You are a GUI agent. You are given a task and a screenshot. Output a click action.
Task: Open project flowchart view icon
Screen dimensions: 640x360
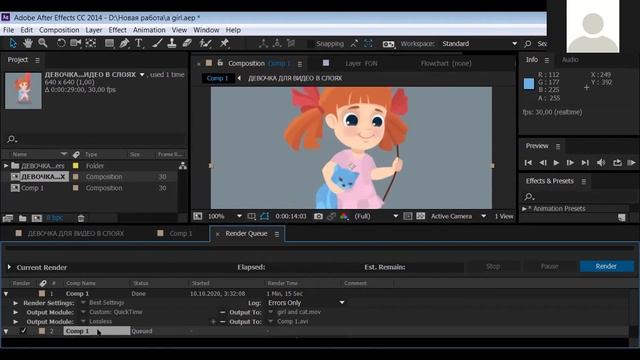[x=182, y=166]
